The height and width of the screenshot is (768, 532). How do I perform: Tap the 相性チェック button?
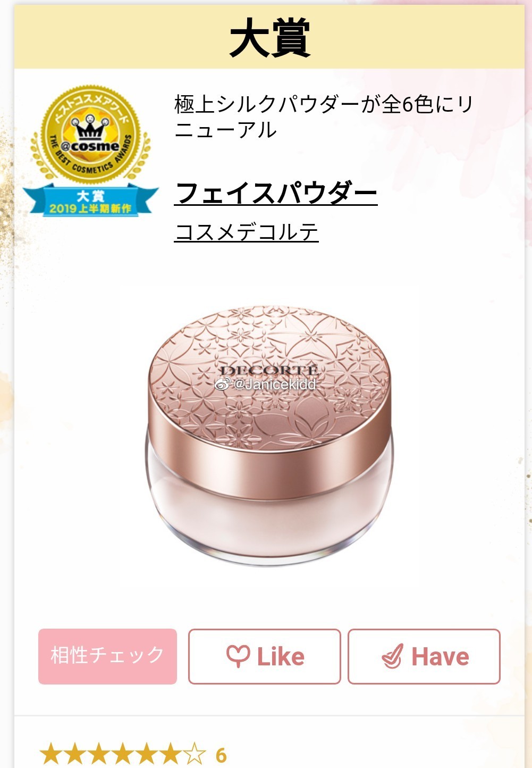(107, 656)
